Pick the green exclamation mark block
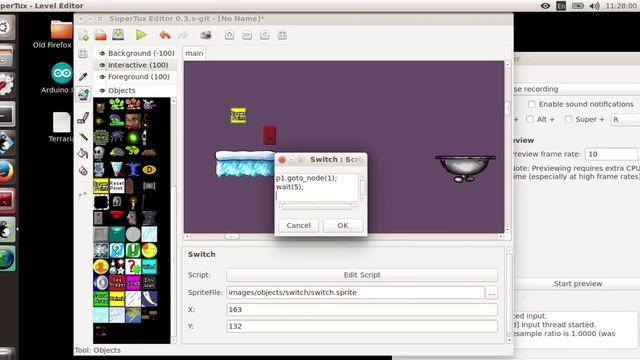 point(133,250)
